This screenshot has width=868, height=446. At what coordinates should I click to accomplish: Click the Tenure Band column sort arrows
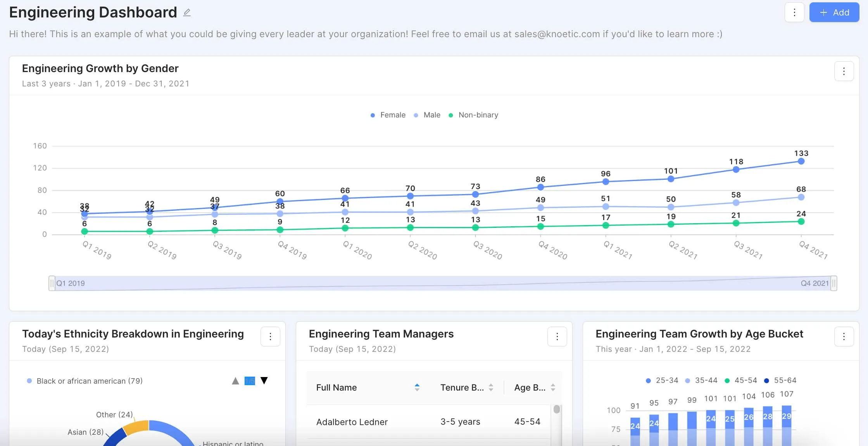490,387
